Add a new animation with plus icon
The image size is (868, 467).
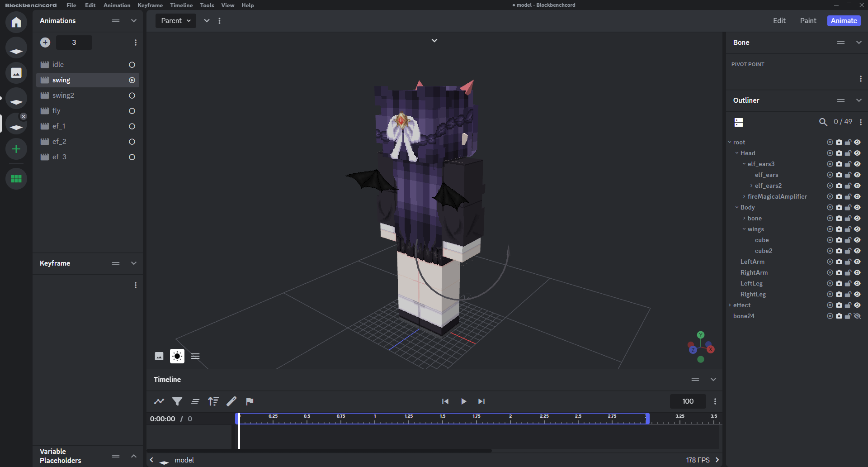(45, 43)
